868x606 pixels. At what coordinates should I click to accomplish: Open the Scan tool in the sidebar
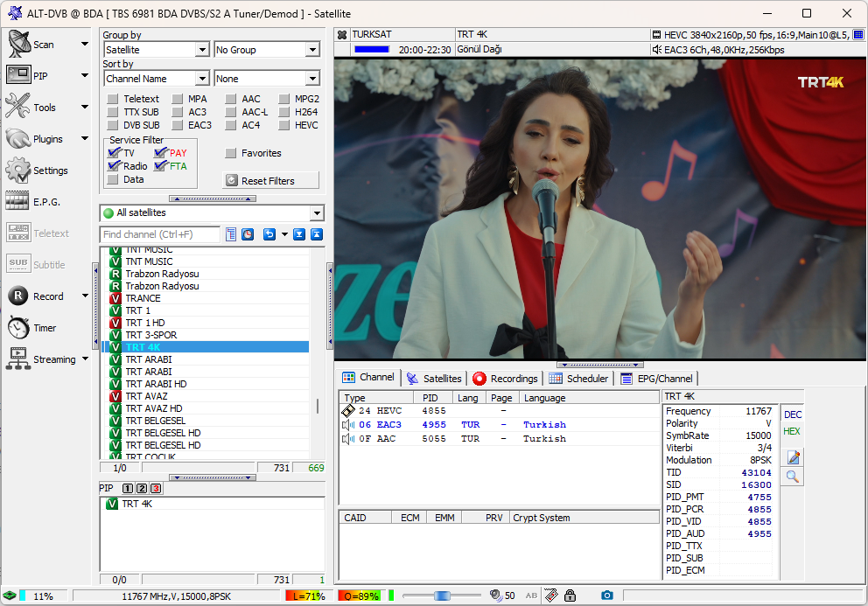[33, 45]
